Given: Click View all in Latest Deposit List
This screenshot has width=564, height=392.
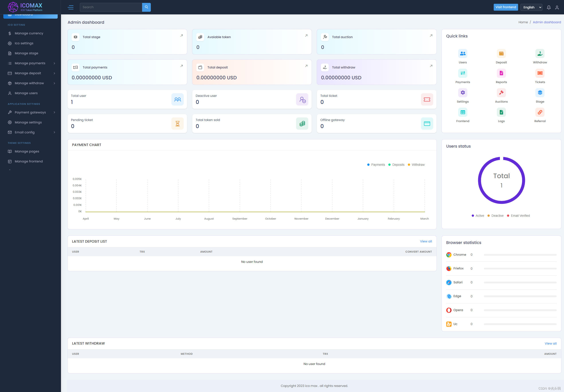Looking at the screenshot, I should pos(426,241).
